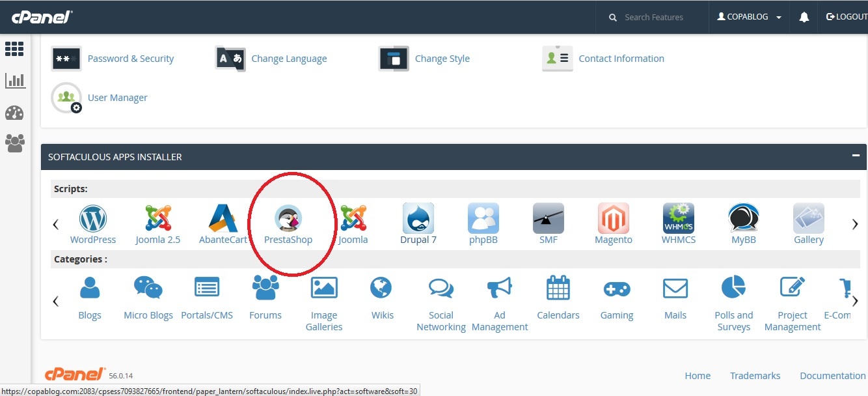Collapse the Softaculous Apps Installer panel
868x396 pixels.
pyautogui.click(x=854, y=156)
